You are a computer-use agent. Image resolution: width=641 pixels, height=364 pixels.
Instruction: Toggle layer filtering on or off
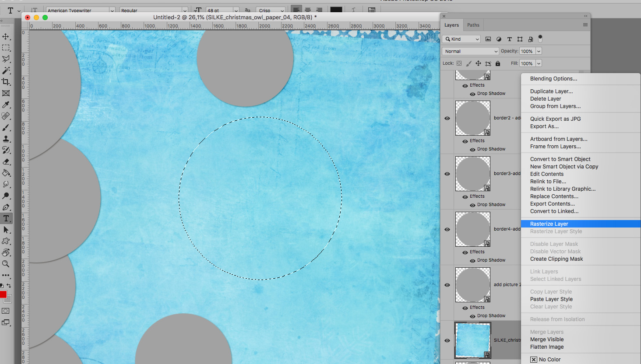coord(540,38)
